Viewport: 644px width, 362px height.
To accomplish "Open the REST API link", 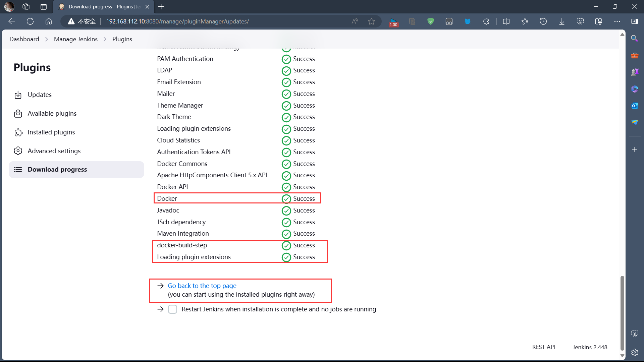I will (544, 347).
